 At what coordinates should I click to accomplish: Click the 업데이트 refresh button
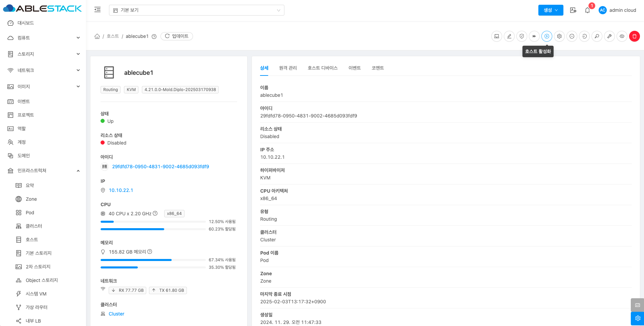(177, 36)
